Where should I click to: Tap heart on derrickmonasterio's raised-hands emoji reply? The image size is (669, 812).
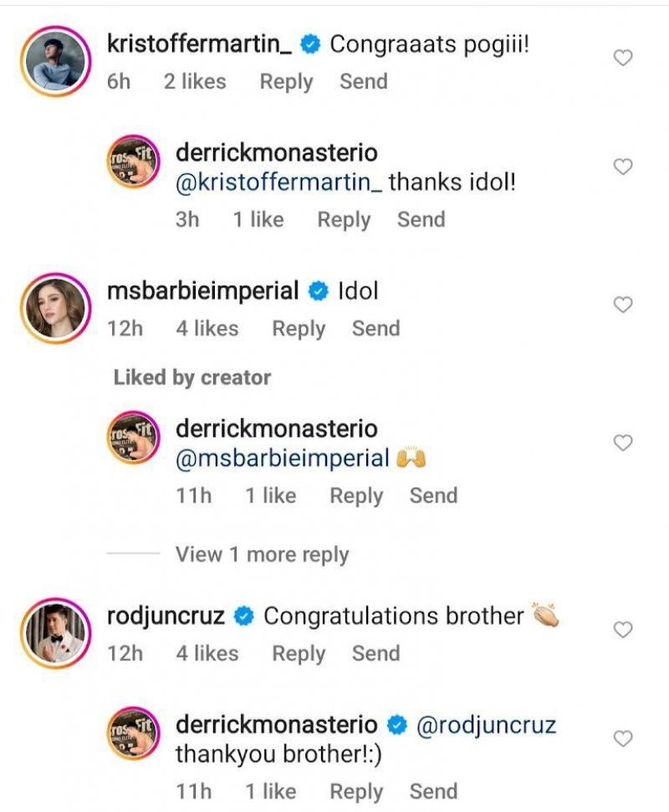point(623,443)
